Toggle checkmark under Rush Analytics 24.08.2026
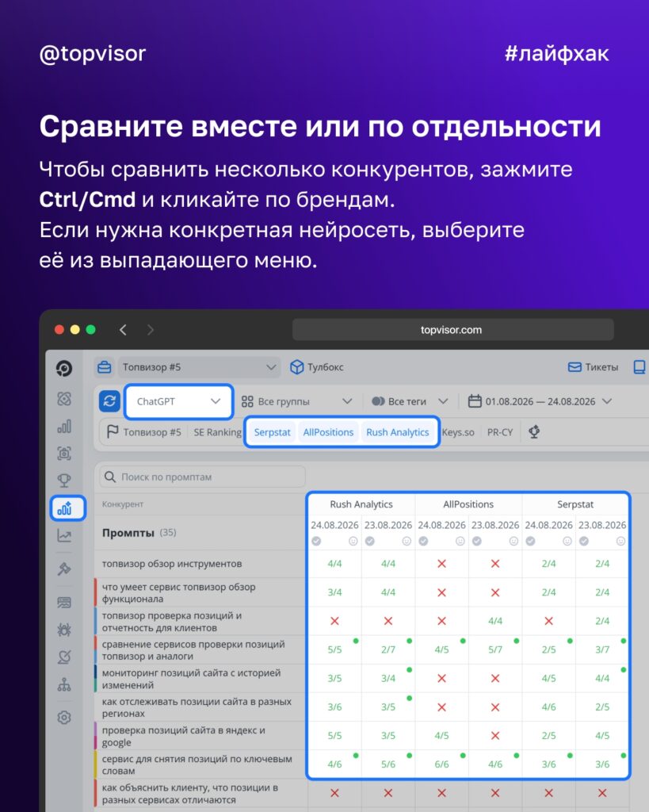The width and height of the screenshot is (649, 812). pos(316,541)
